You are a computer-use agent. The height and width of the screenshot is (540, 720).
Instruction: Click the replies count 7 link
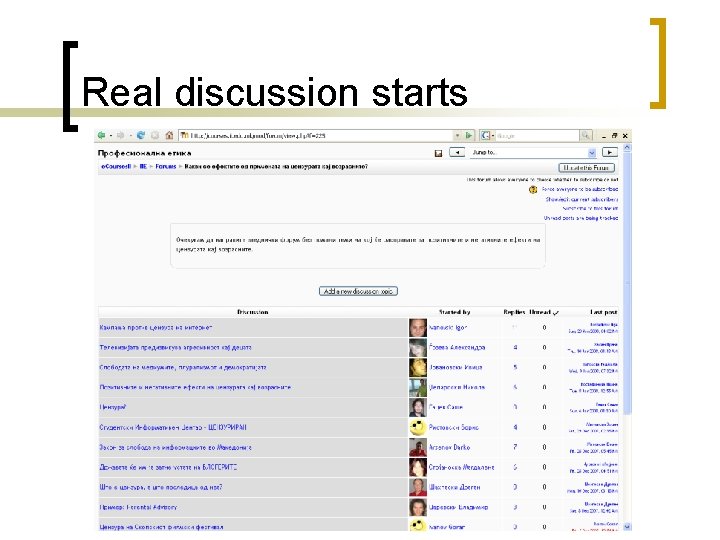click(515, 447)
